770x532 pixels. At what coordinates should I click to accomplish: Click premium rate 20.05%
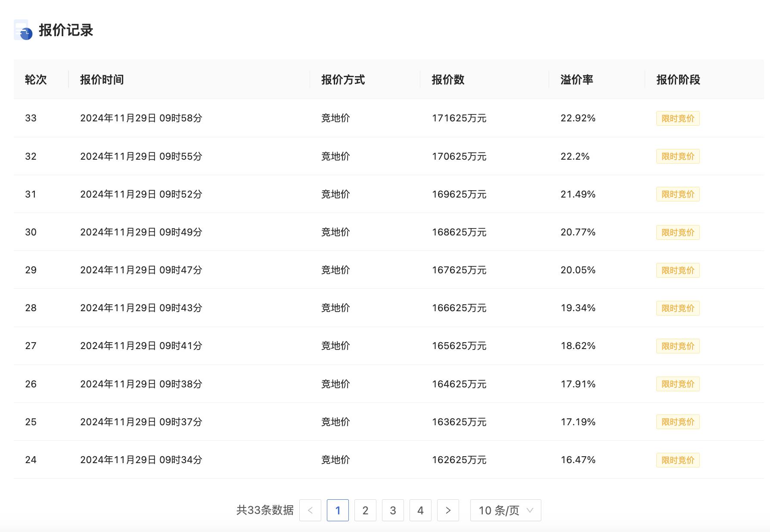coord(578,270)
